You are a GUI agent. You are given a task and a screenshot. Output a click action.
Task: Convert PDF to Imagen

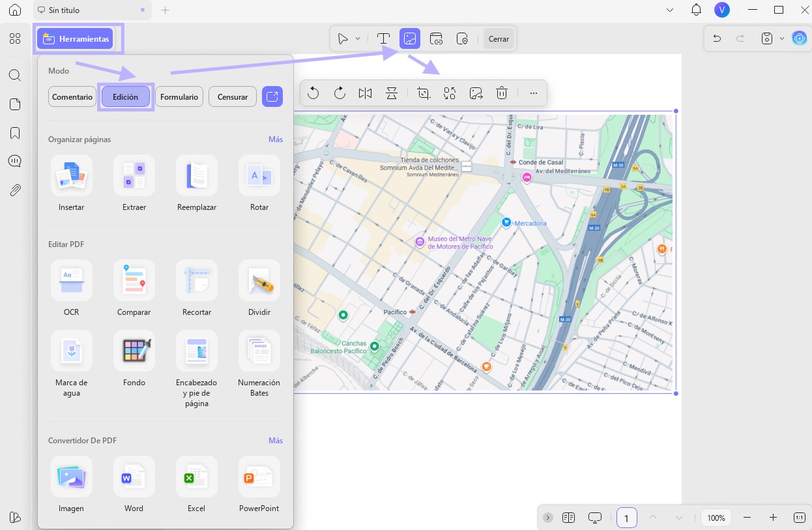point(71,484)
